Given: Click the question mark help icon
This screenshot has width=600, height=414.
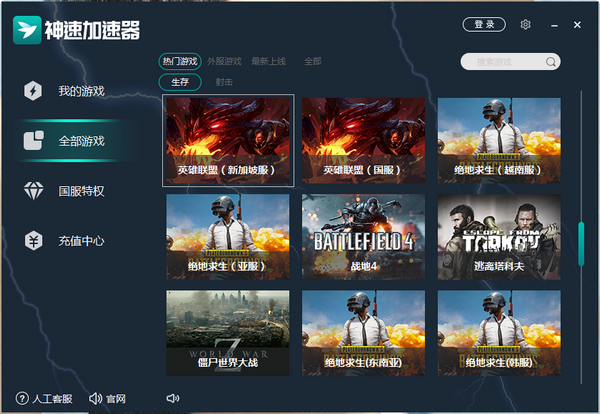Looking at the screenshot, I should click(x=22, y=398).
